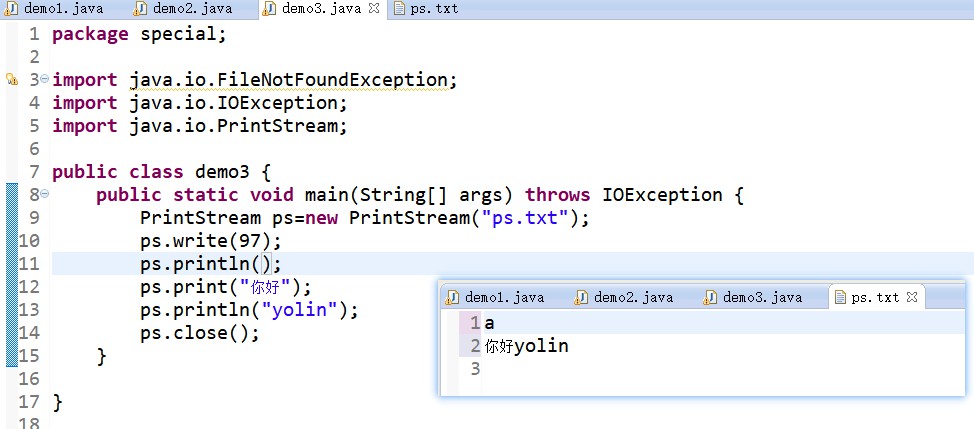Select the demo3.java tab in main editor
The height and width of the screenshot is (429, 974).
tap(321, 9)
